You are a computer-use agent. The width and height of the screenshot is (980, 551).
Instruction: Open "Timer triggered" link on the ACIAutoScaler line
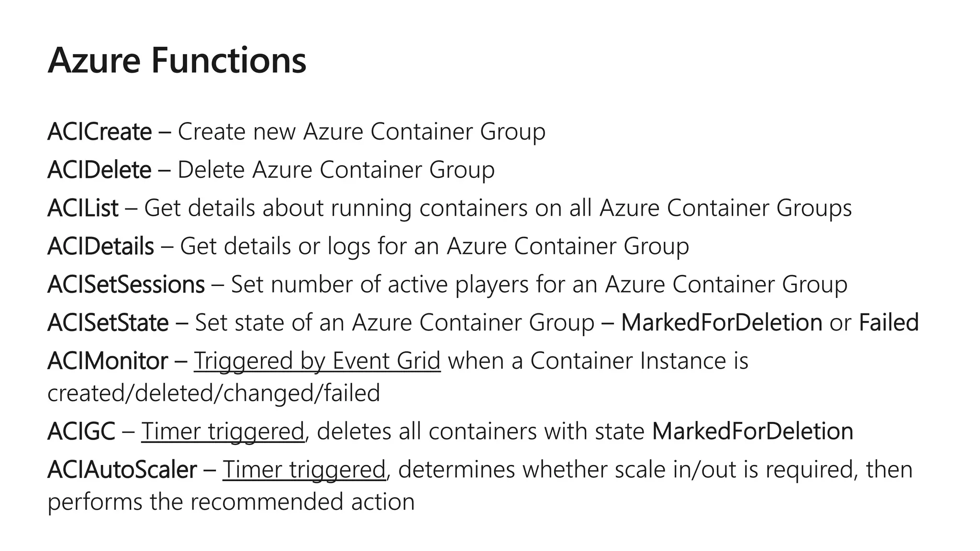point(304,470)
